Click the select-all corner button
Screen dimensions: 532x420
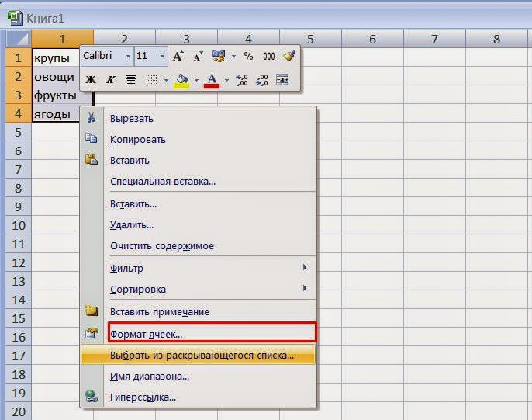click(19, 39)
